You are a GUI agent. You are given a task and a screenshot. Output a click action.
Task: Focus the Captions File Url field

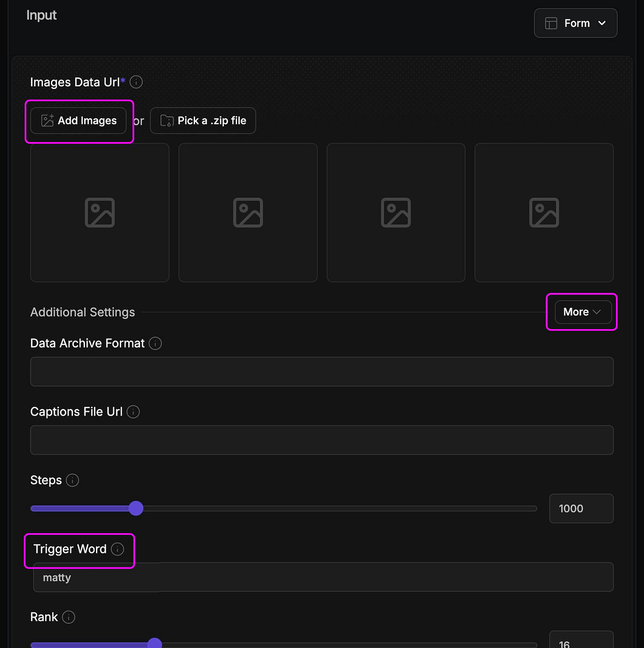(x=322, y=440)
